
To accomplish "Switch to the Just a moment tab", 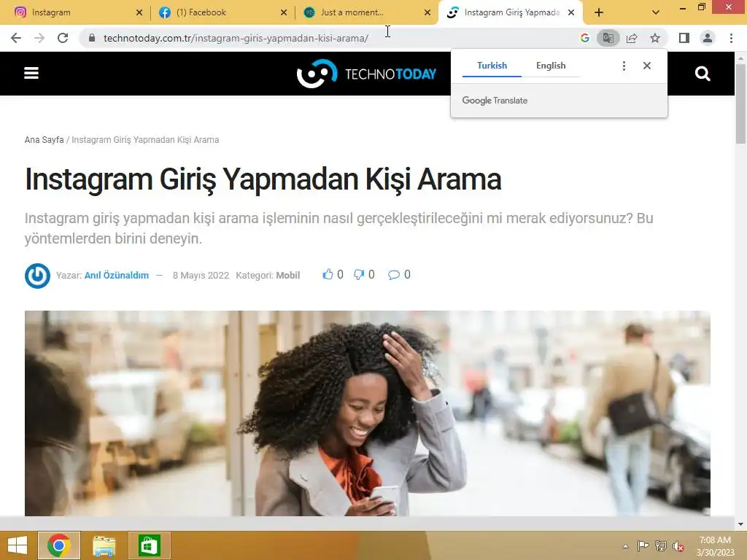I will pos(366,12).
